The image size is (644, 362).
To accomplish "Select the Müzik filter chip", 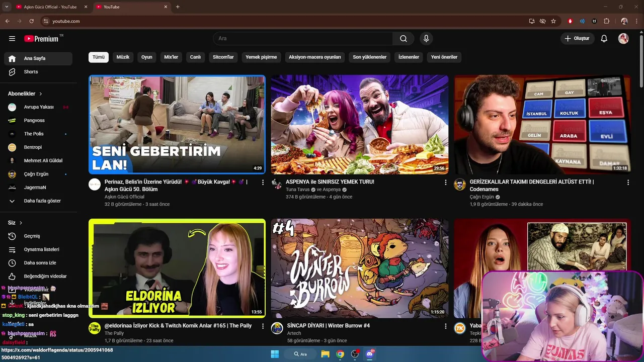I will 123,57.
